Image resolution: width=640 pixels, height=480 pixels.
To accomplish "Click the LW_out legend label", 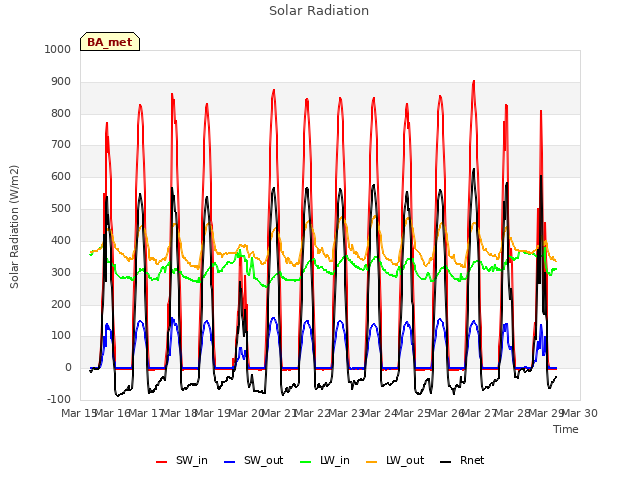I will point(405,460).
